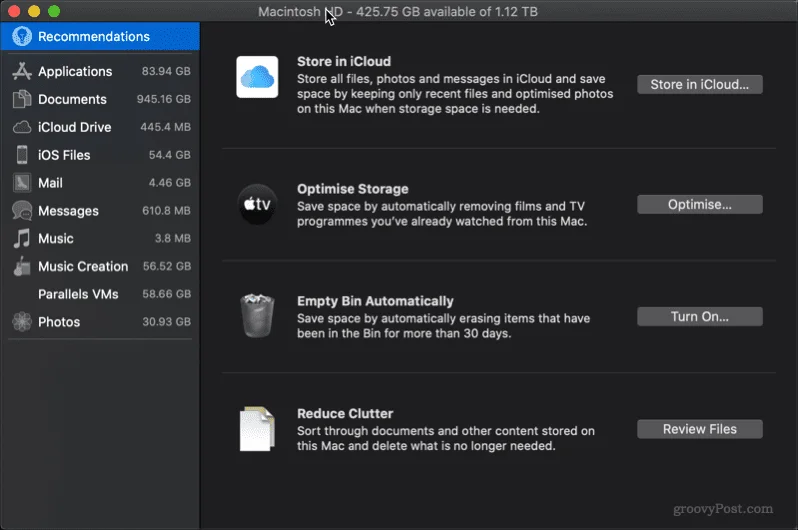This screenshot has width=798, height=530.
Task: Minimize the window with yellow button
Action: (34, 11)
